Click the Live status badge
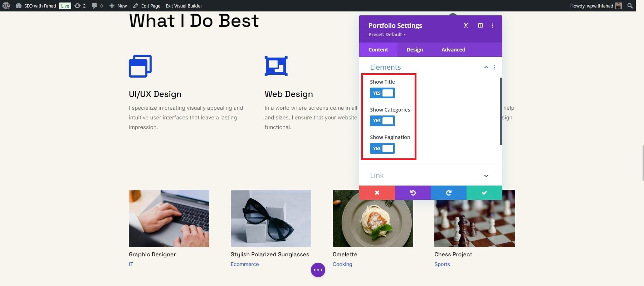The image size is (644, 286). pyautogui.click(x=65, y=6)
